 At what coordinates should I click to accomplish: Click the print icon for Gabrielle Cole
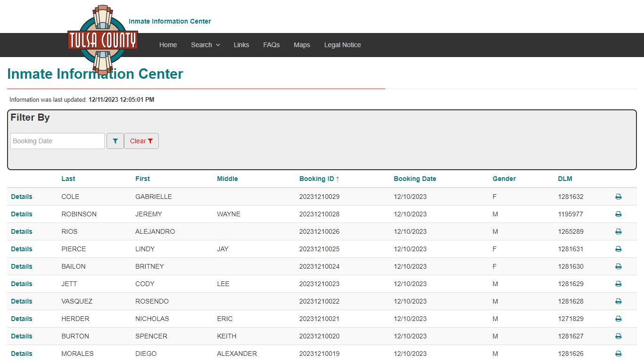[618, 197]
